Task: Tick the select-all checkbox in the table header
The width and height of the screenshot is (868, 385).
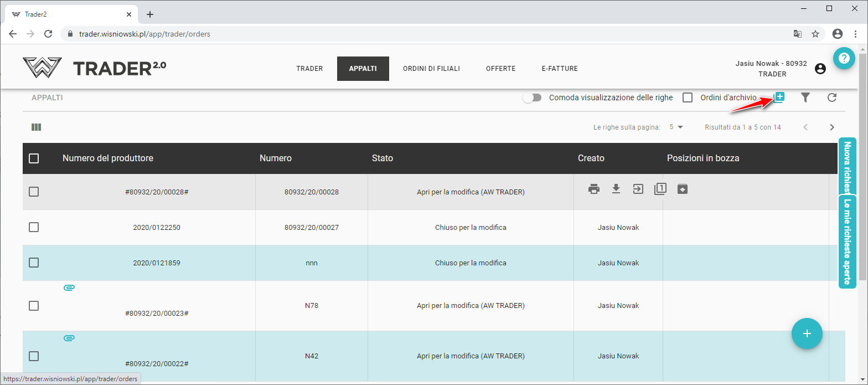Action: point(34,158)
